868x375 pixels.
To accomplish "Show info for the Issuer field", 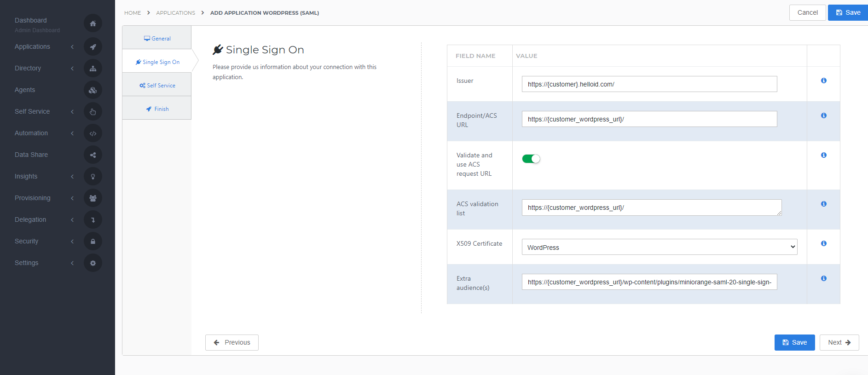I will coord(824,81).
